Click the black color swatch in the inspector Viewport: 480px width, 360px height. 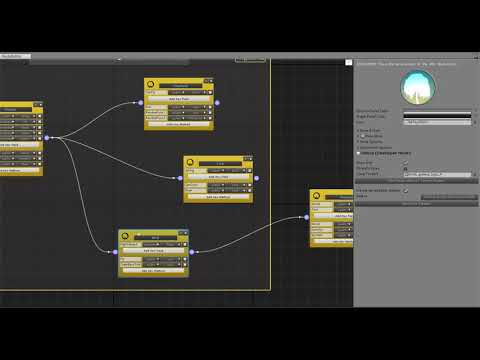pyautogui.click(x=437, y=116)
